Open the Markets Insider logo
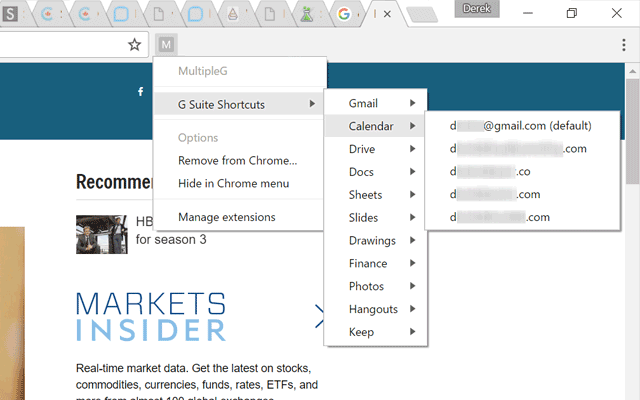640x400 pixels. [x=151, y=317]
